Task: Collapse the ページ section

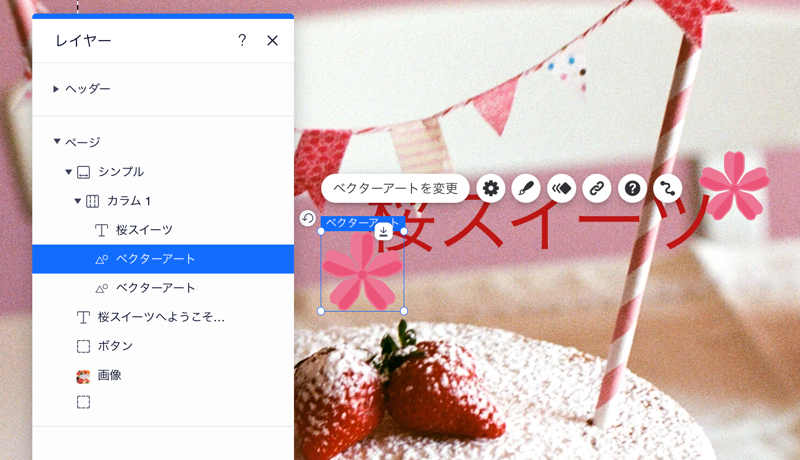Action: click(x=57, y=141)
